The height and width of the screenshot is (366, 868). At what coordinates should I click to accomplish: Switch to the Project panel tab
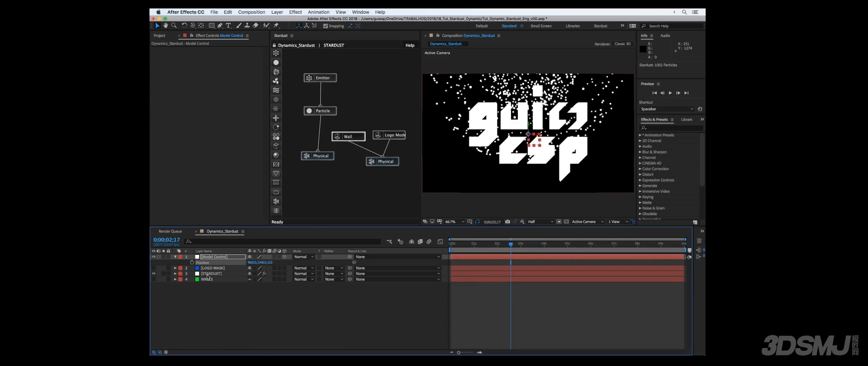coord(159,36)
